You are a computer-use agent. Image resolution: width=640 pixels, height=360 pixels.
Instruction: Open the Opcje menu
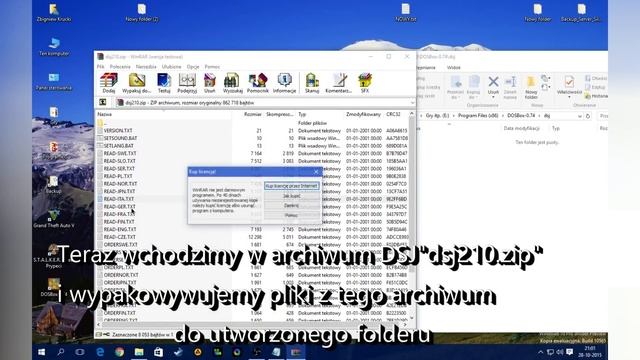(x=193, y=67)
